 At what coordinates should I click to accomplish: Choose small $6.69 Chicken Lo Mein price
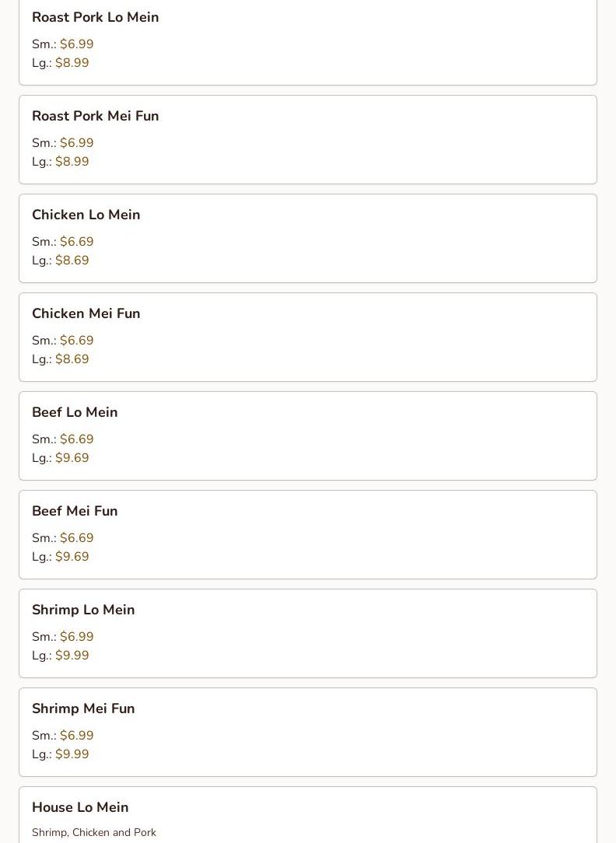click(76, 242)
